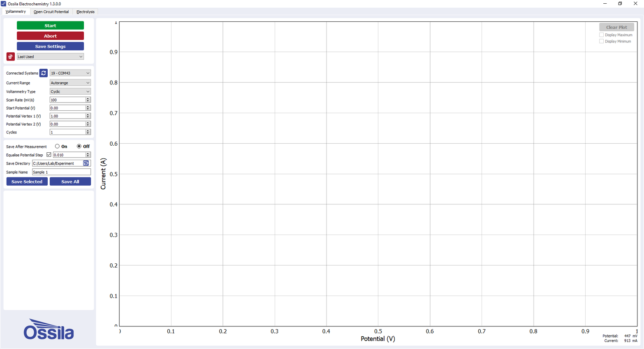Click the Clear Plot button
Screen dimensions: 644x349
616,27
